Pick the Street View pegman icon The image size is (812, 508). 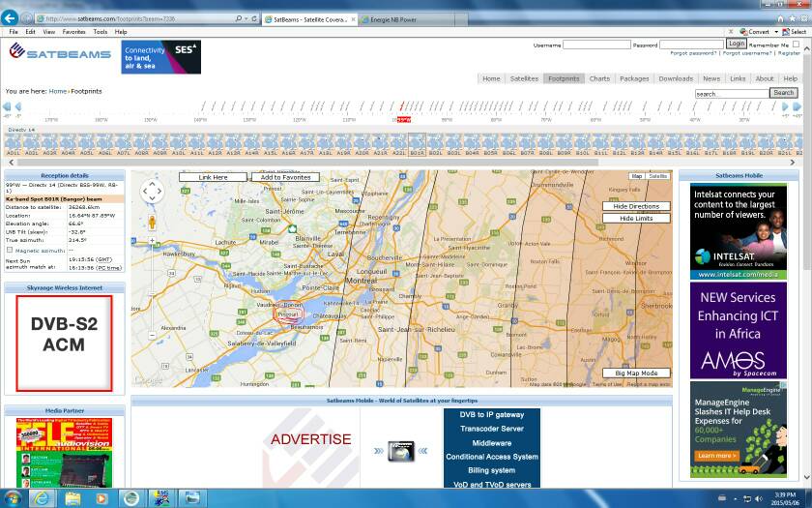152,223
